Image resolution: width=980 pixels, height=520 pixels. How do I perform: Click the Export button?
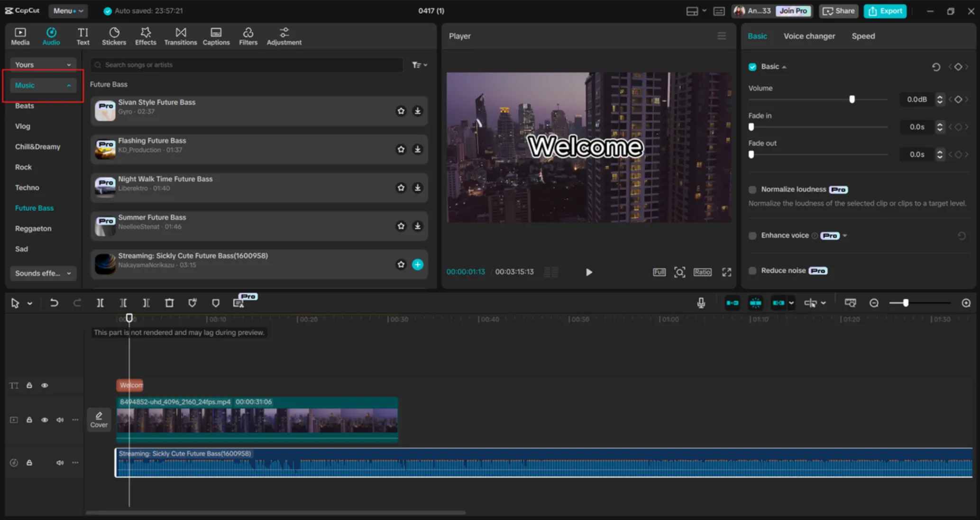885,11
